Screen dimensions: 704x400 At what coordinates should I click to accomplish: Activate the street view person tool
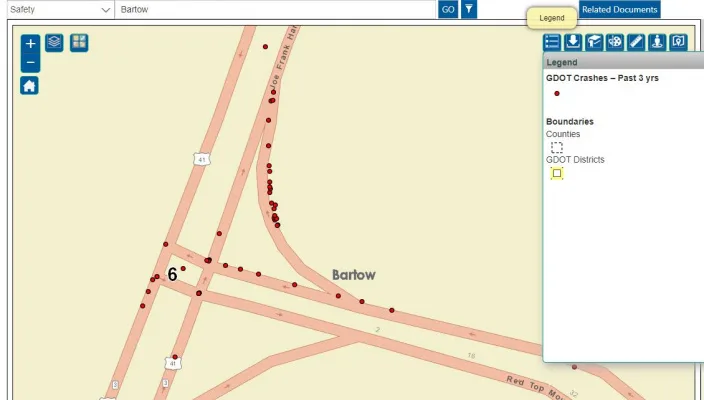(x=657, y=42)
